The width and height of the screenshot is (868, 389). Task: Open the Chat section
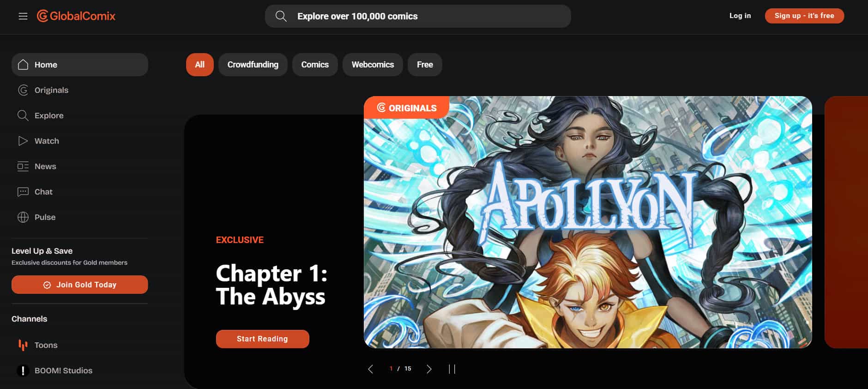(x=80, y=192)
